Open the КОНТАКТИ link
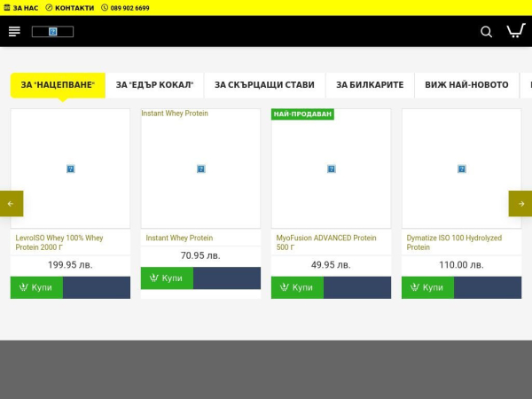Image resolution: width=532 pixels, height=399 pixels. pos(70,8)
